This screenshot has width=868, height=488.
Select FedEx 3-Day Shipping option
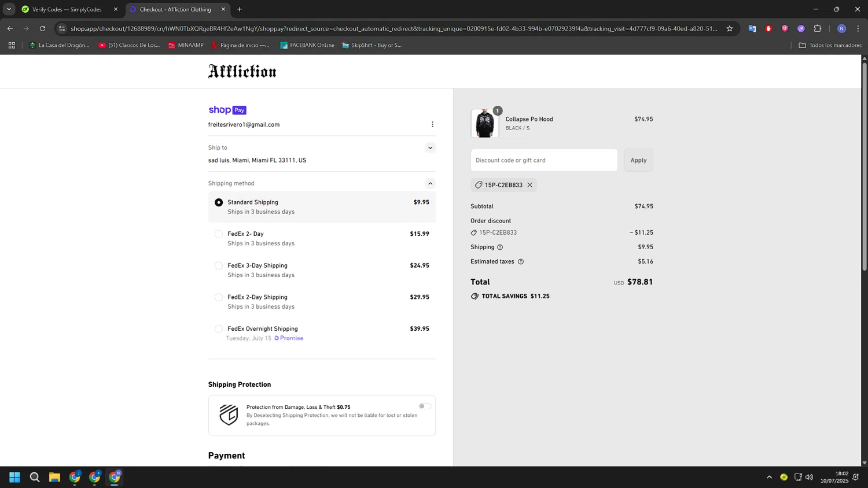click(322, 270)
